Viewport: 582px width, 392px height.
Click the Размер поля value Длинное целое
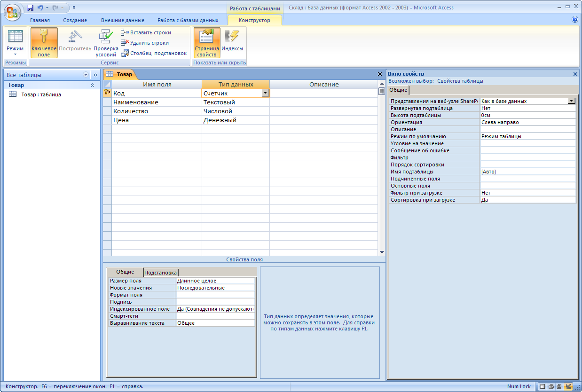point(215,281)
